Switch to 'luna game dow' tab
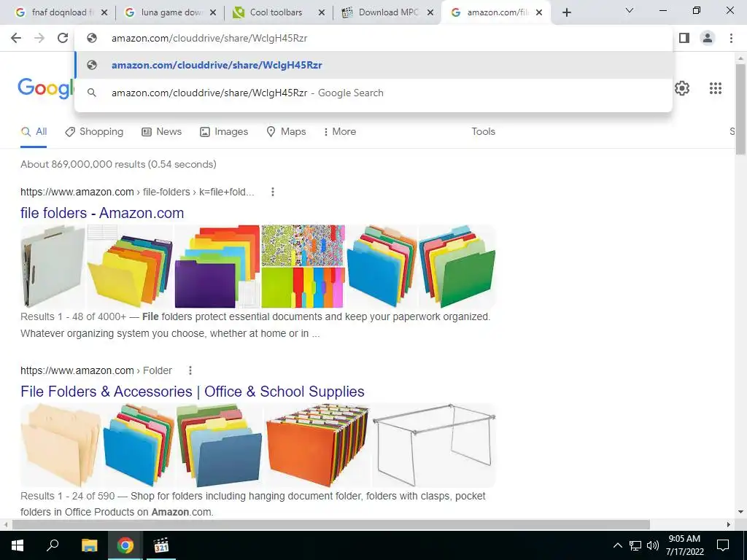 click(x=169, y=12)
